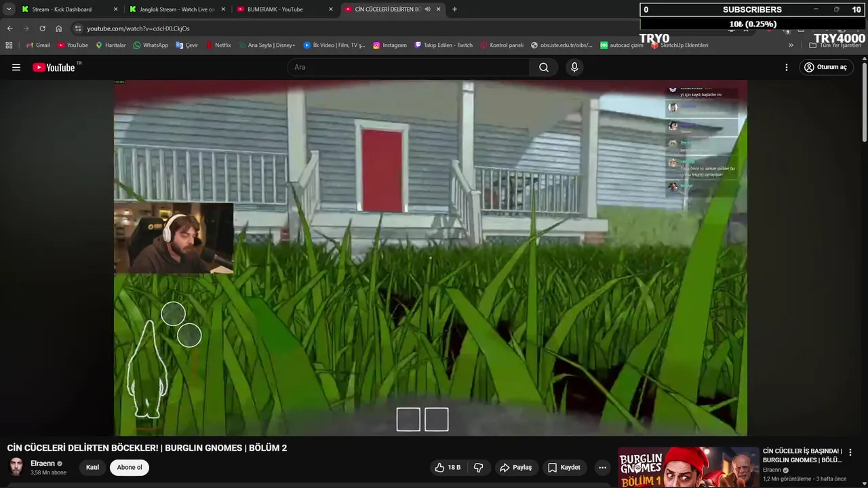Start voice search with microphone
The height and width of the screenshot is (488, 868).
tap(574, 67)
